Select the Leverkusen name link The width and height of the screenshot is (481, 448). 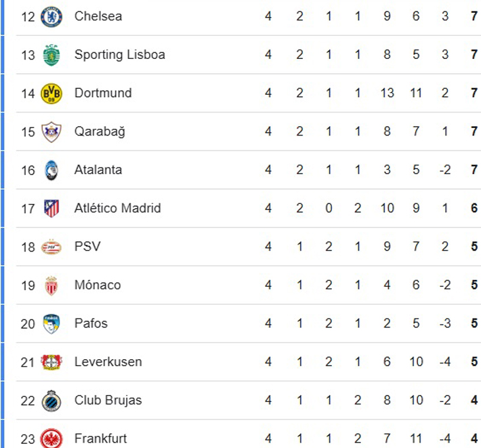click(x=108, y=362)
